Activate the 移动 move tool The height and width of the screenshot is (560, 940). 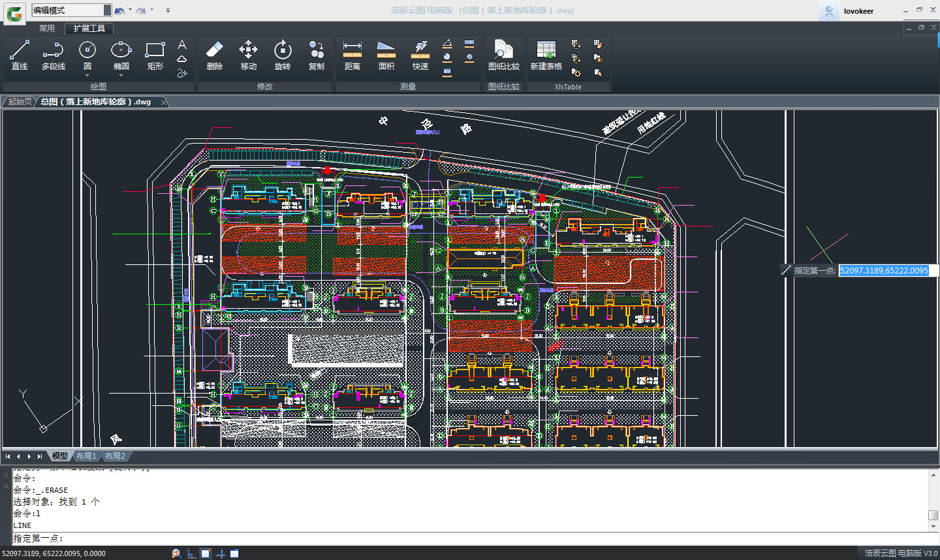tap(249, 55)
